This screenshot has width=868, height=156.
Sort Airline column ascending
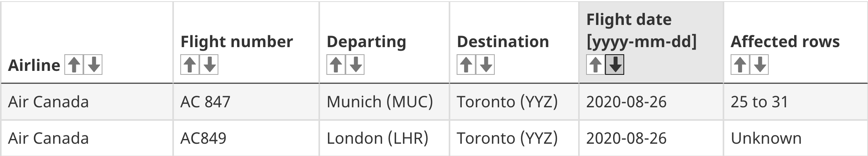[73, 65]
